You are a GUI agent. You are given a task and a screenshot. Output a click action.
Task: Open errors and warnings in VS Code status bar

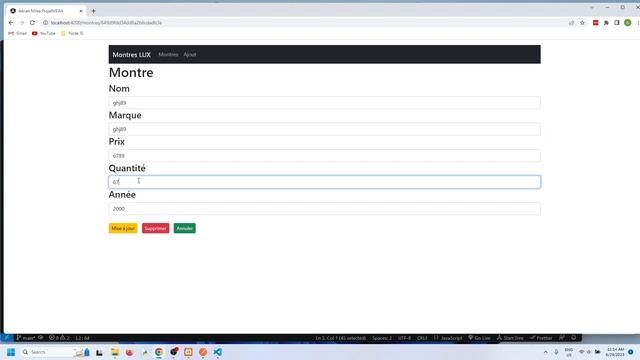[59, 338]
